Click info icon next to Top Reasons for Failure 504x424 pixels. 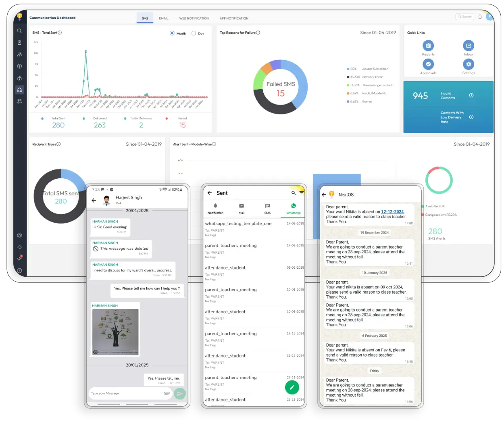[258, 33]
